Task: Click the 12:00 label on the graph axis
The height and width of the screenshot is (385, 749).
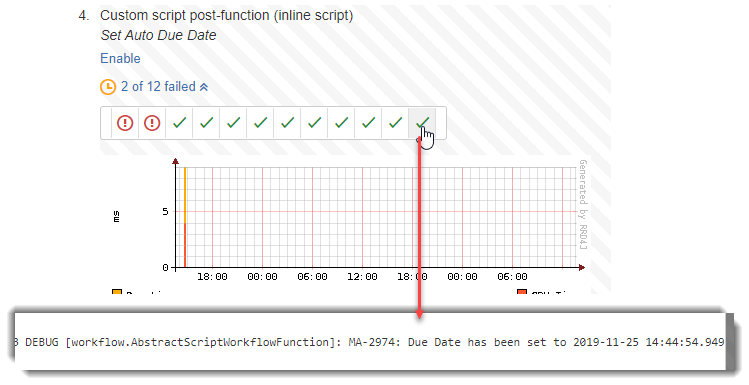Action: click(x=362, y=277)
